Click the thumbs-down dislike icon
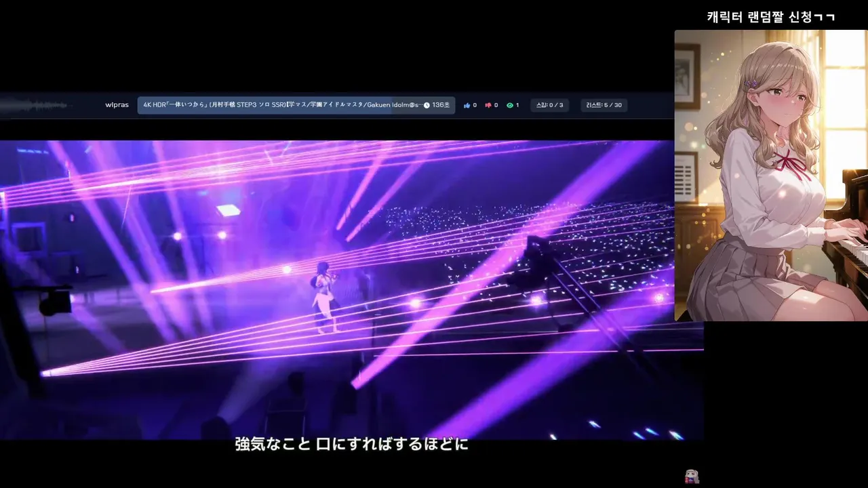 tap(488, 105)
